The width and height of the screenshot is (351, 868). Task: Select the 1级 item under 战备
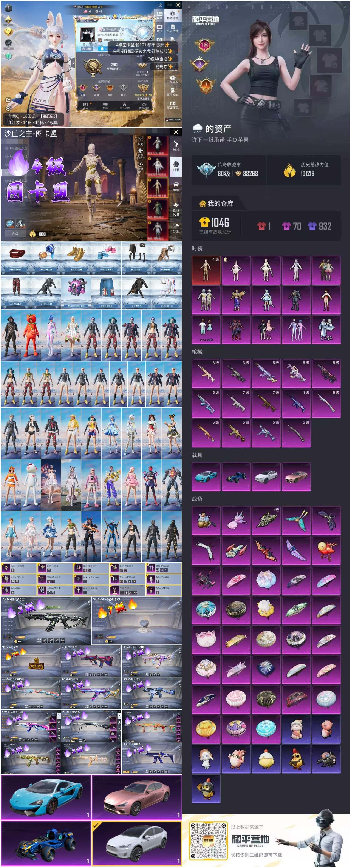click(x=266, y=521)
